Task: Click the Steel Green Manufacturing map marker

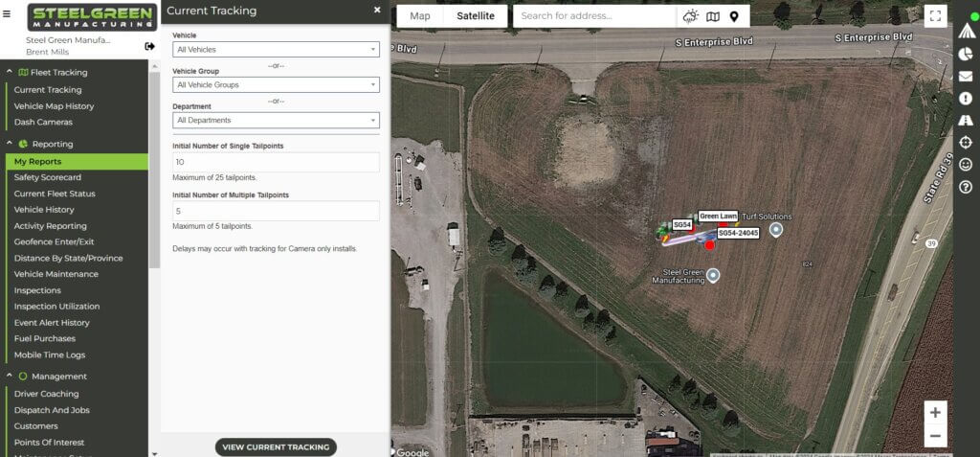Action: [712, 276]
